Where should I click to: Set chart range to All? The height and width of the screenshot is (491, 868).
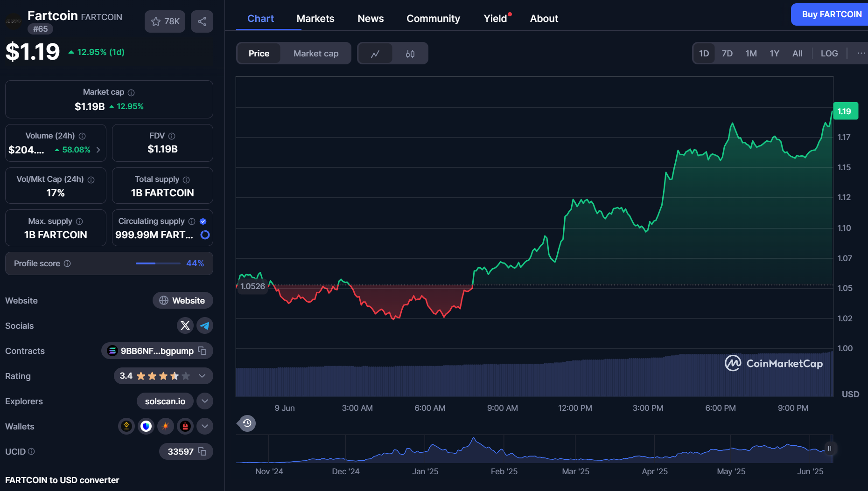(x=798, y=54)
